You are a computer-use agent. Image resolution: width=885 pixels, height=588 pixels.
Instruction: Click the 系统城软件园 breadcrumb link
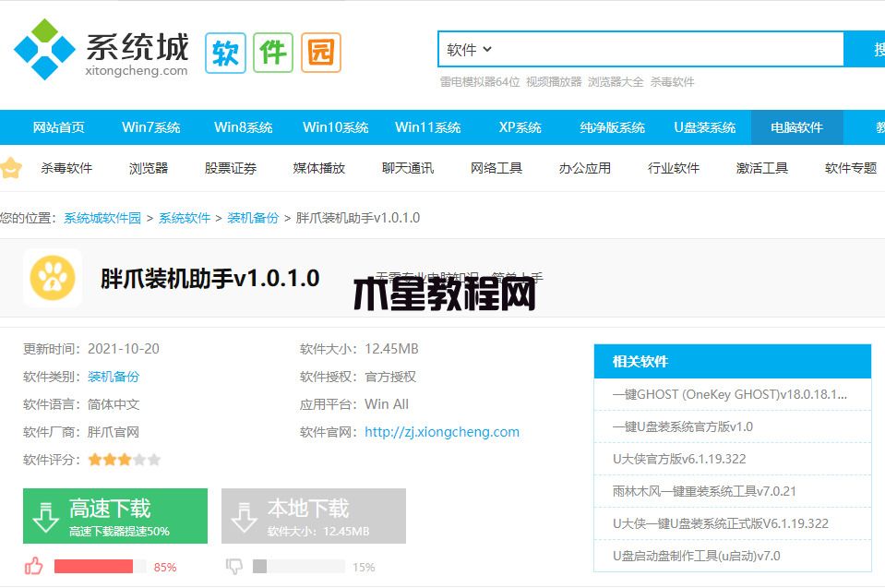pos(102,218)
